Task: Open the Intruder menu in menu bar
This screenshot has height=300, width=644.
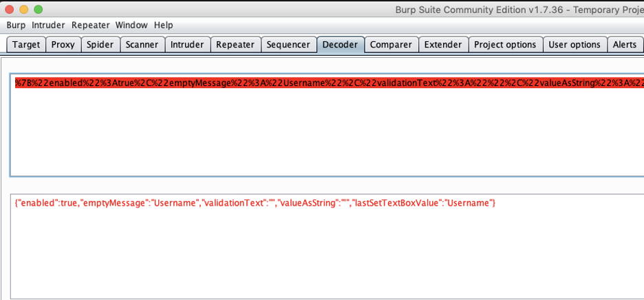Action: click(48, 25)
